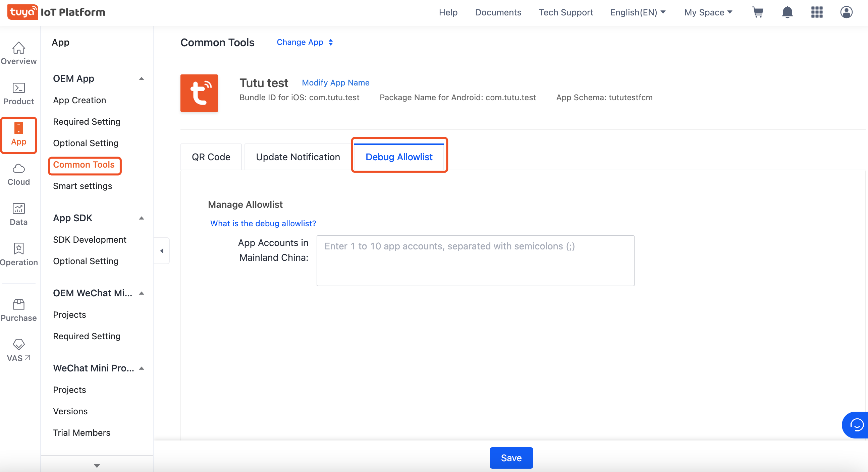Viewport: 868px width, 472px height.
Task: Switch to the Update Notification tab
Action: click(x=298, y=157)
